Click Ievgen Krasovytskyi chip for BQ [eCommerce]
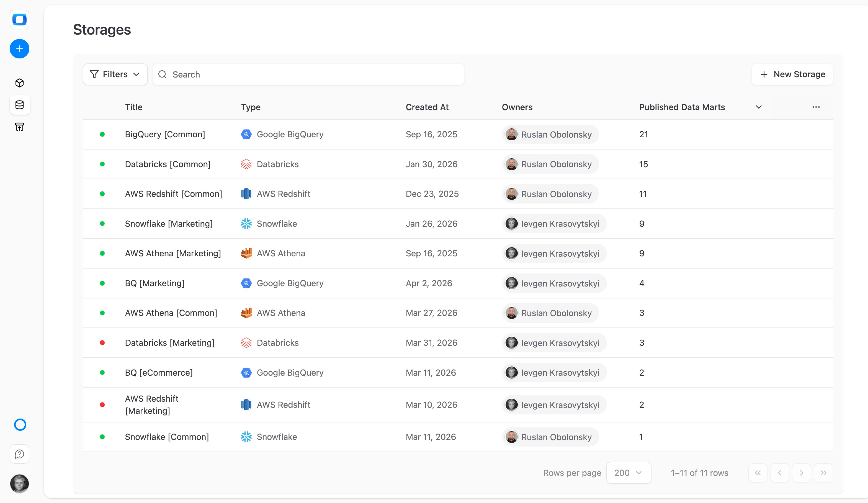This screenshot has height=503, width=868. coord(554,373)
